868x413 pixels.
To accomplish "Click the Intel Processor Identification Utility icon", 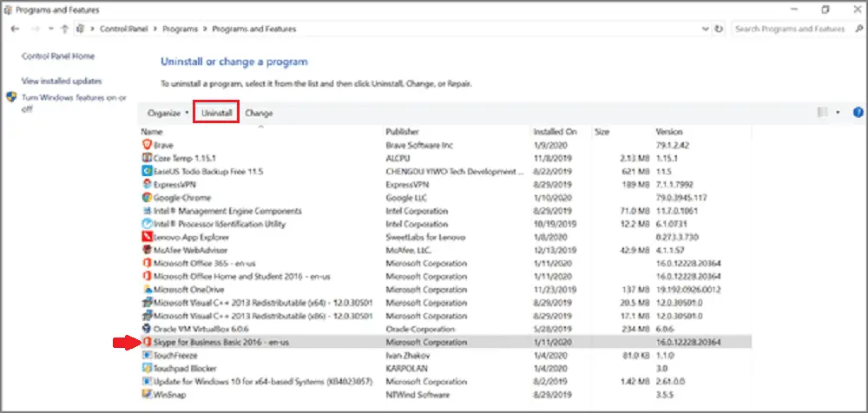I will pos(147,224).
